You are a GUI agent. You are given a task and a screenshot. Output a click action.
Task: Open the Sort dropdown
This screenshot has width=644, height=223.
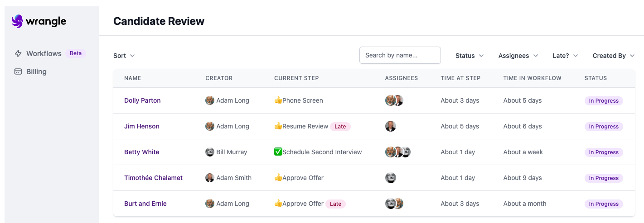[x=124, y=56]
